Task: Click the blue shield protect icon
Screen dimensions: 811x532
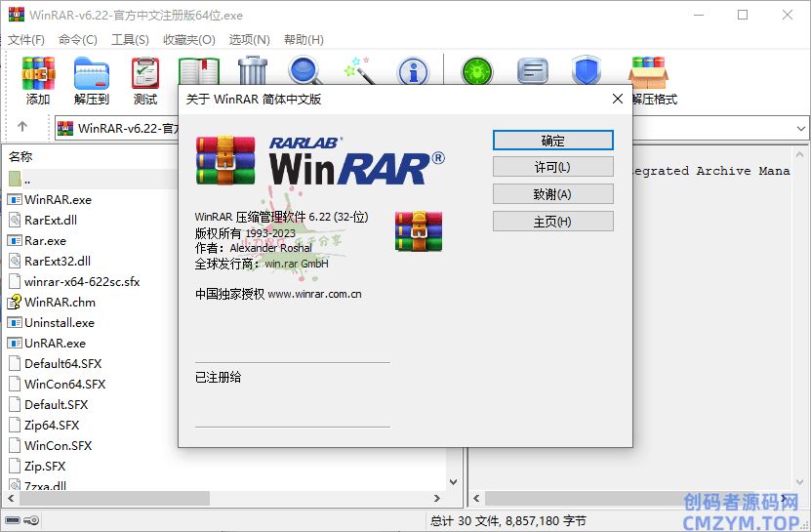Action: 586,71
